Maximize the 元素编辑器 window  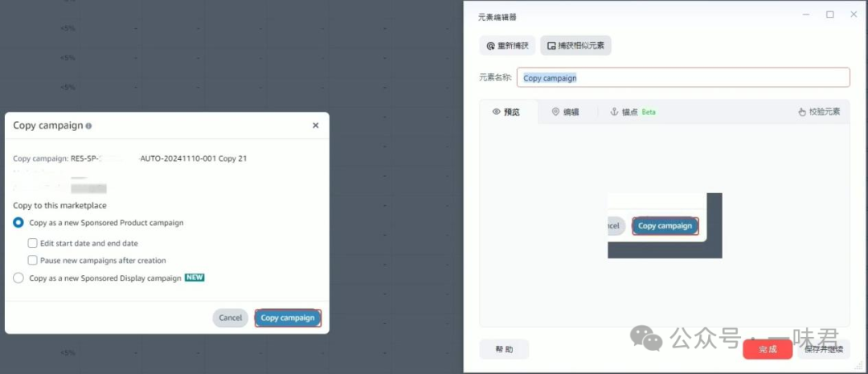point(829,15)
